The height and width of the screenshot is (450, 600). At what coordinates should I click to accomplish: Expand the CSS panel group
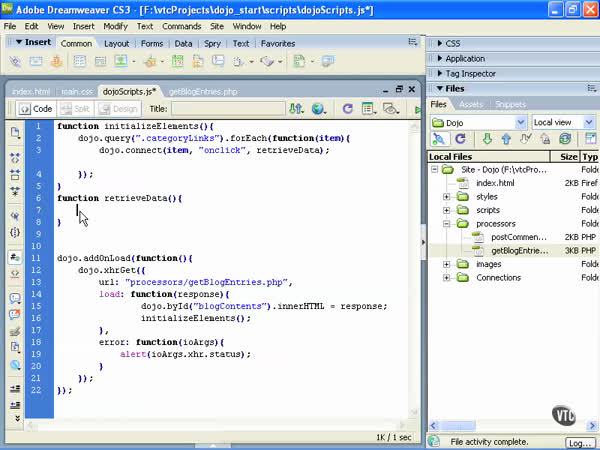452,44
